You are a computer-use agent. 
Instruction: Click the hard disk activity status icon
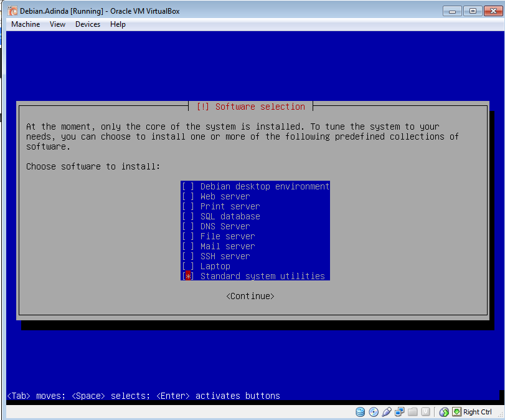pos(360,412)
